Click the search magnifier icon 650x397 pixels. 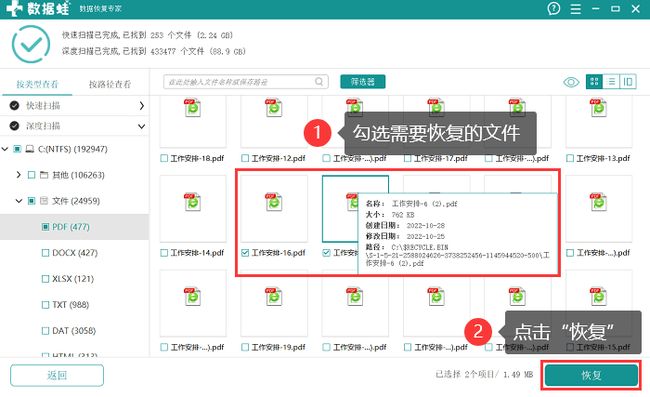[x=319, y=82]
